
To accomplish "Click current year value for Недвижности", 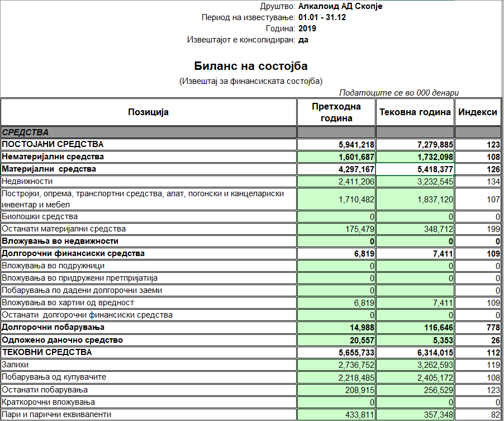I will 415,182.
